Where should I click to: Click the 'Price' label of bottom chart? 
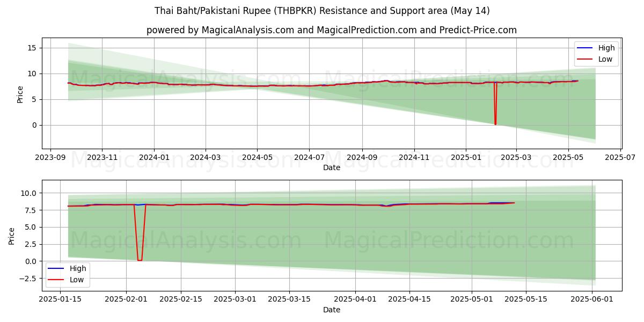pos(12,236)
